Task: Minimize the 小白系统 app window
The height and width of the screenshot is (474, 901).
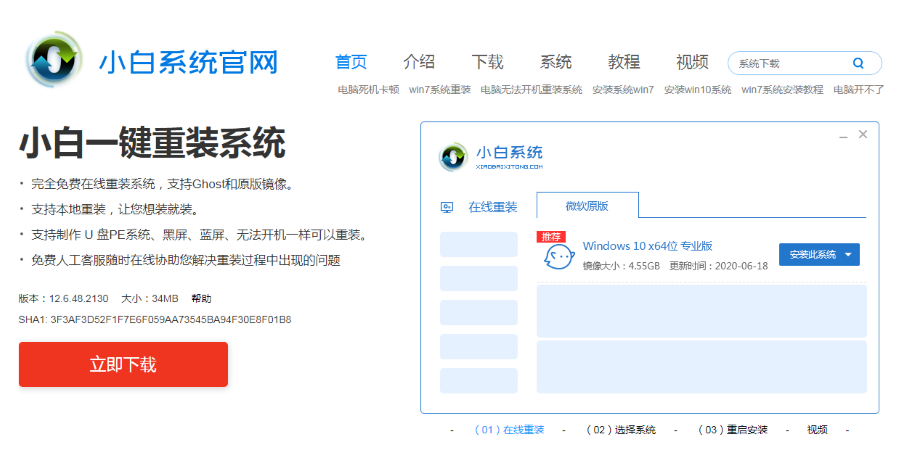Action: [843, 135]
